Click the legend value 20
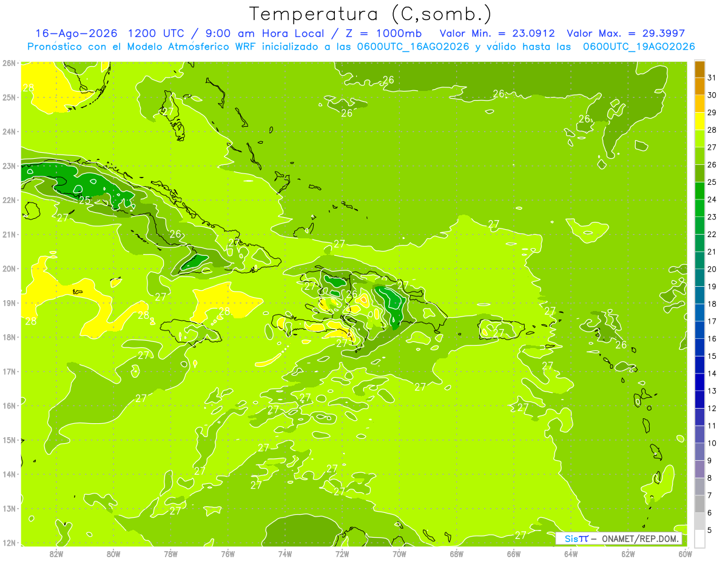Viewport: 728px width, 562px height. pyautogui.click(x=712, y=269)
